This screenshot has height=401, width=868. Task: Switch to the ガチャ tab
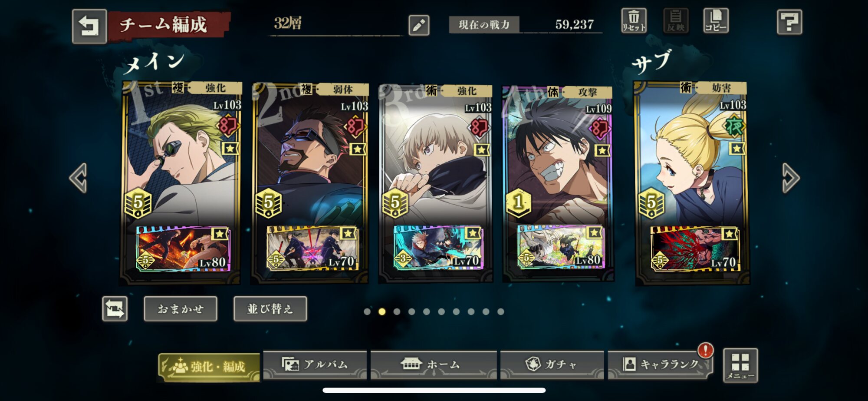click(552, 365)
